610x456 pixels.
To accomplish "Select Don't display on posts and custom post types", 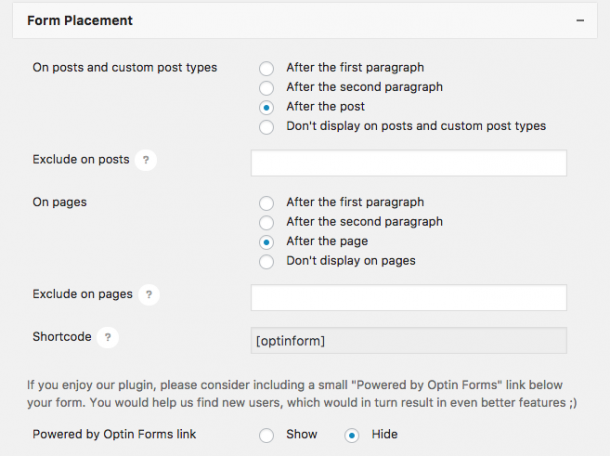I will pos(266,127).
